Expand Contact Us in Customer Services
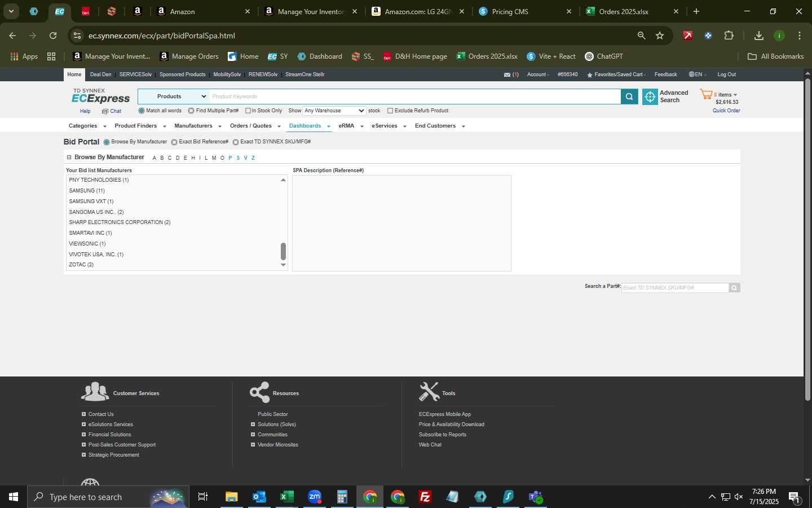 [x=83, y=414]
